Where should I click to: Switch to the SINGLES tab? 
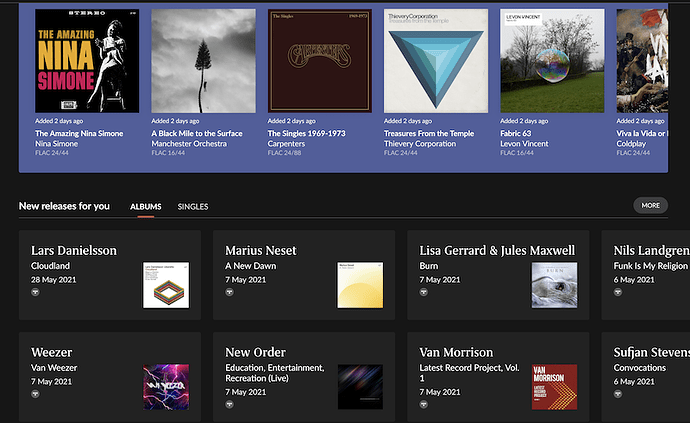(193, 206)
